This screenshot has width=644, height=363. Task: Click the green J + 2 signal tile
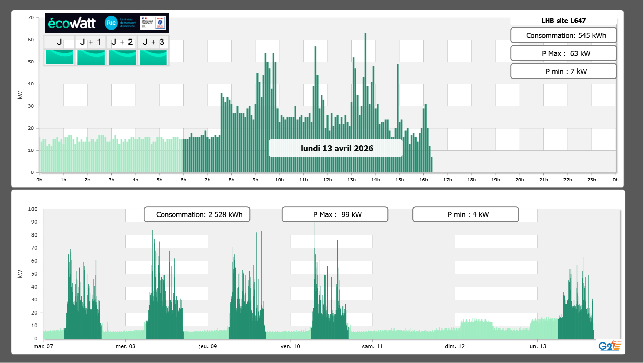(122, 57)
